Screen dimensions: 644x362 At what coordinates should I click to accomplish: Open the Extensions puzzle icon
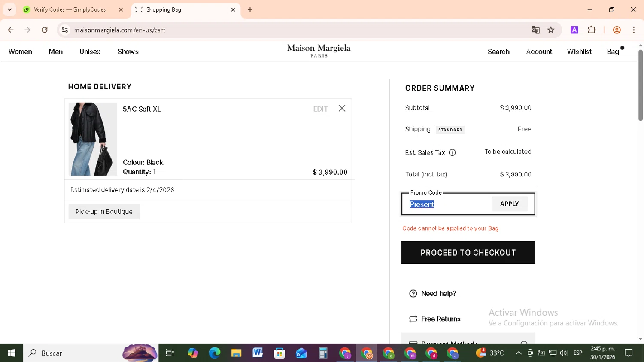click(592, 30)
